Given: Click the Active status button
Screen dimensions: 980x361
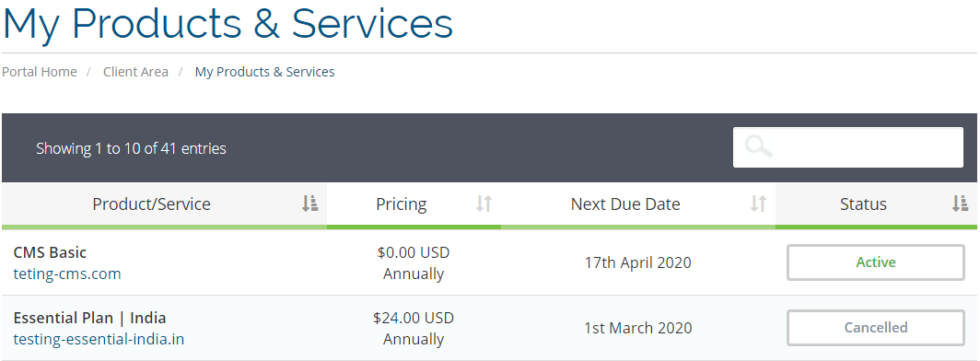Looking at the screenshot, I should coord(876,262).
